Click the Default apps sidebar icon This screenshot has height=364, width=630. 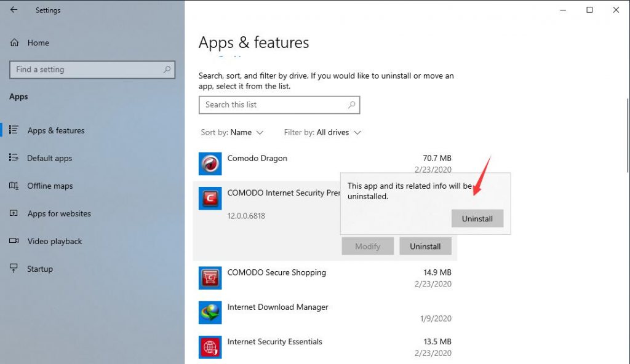pyautogui.click(x=14, y=157)
